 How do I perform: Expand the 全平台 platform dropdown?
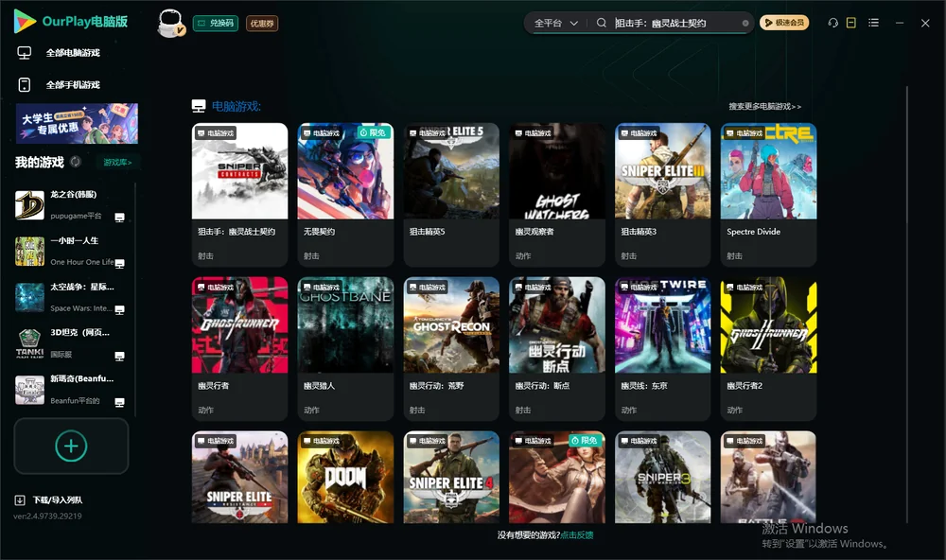(x=555, y=23)
